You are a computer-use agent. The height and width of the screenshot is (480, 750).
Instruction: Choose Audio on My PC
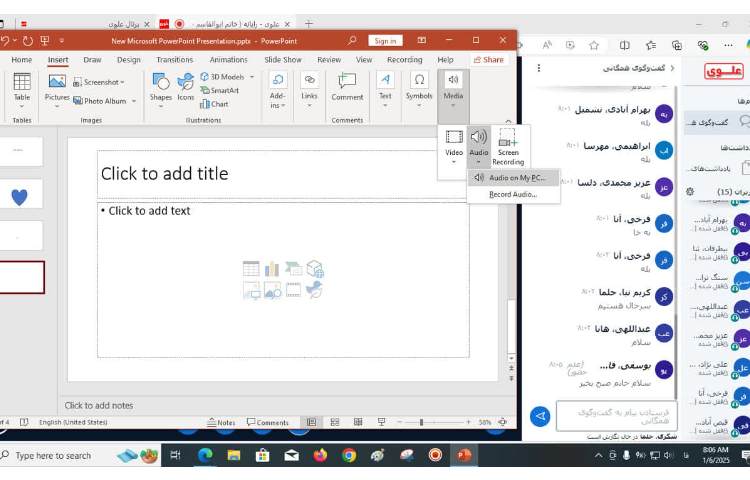(x=513, y=178)
